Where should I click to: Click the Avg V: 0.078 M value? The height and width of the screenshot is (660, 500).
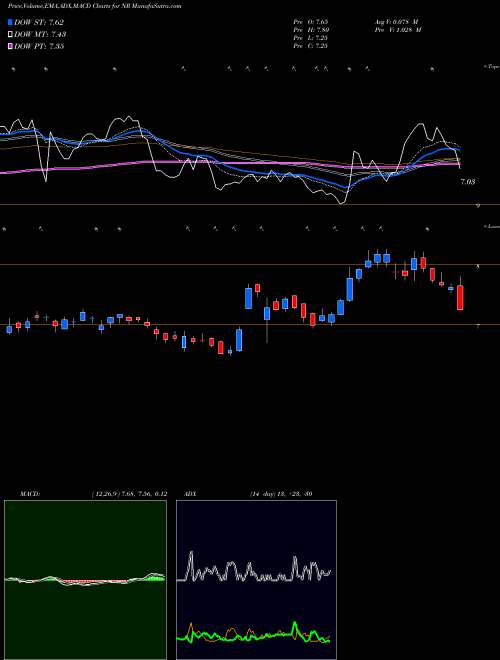(x=396, y=22)
